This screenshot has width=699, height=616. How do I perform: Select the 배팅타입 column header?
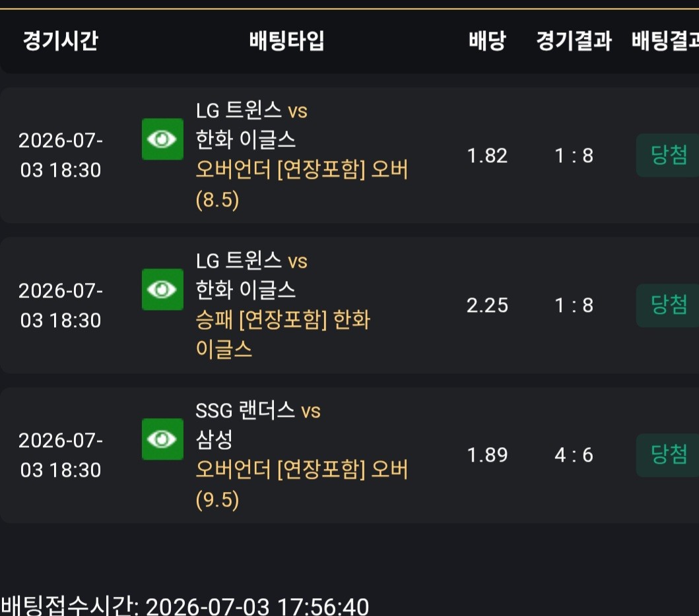click(286, 40)
